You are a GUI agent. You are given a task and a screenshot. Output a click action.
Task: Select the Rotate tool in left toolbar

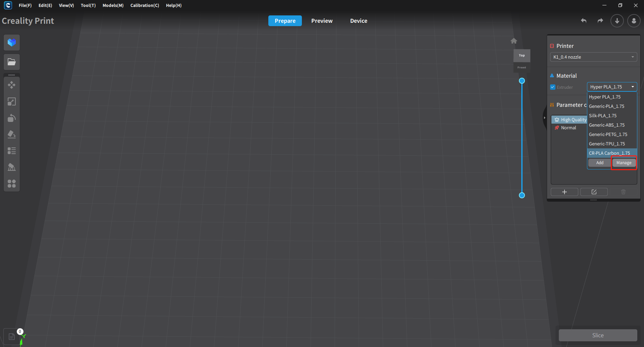point(12,118)
